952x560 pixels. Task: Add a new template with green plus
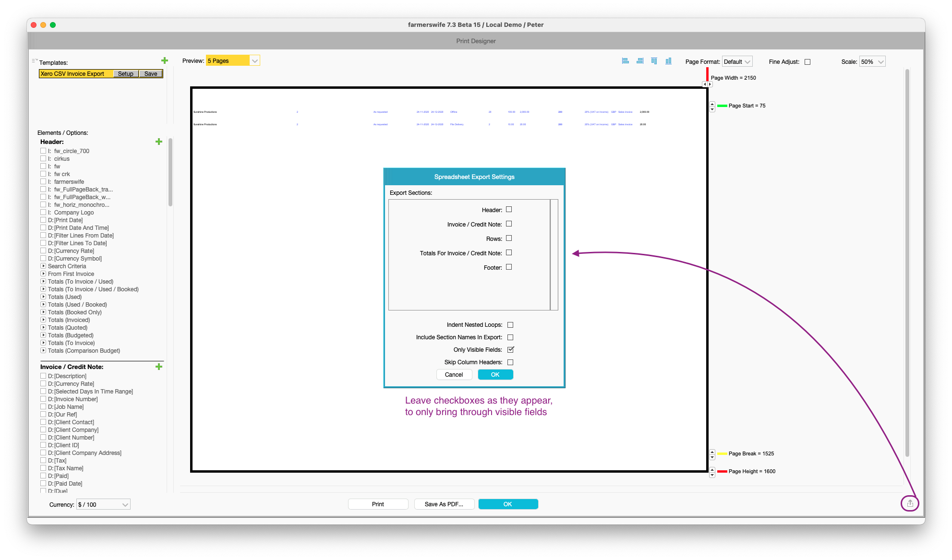pos(165,60)
